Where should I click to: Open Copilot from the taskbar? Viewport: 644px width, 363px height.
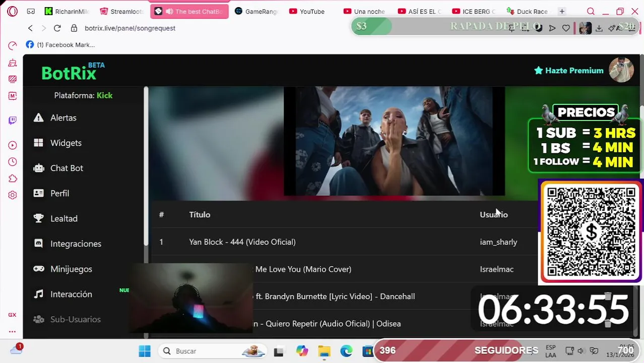tap(302, 351)
